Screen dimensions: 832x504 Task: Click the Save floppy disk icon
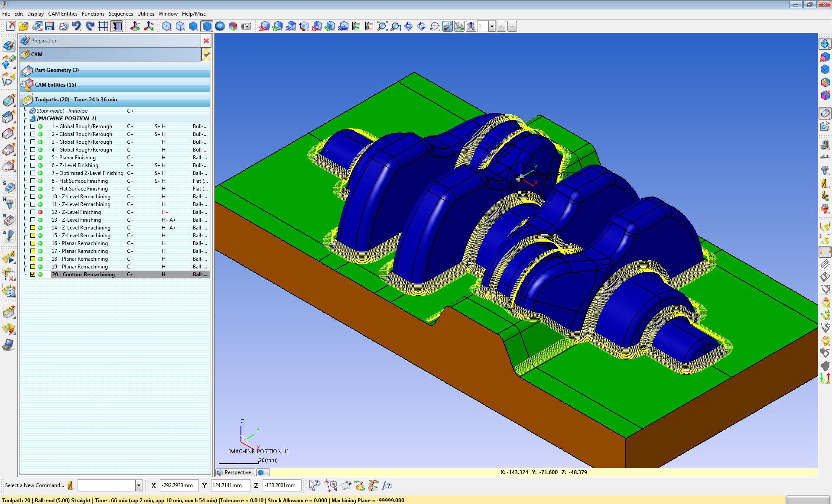click(x=49, y=26)
